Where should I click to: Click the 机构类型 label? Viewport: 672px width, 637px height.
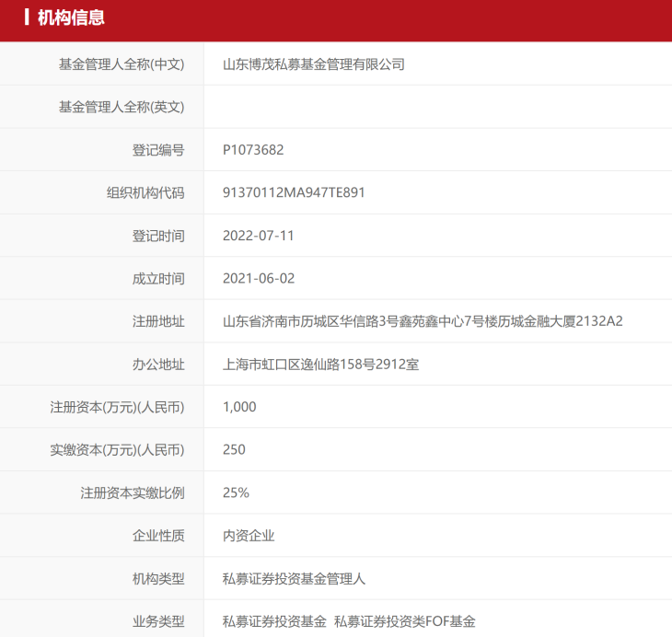[x=158, y=579]
